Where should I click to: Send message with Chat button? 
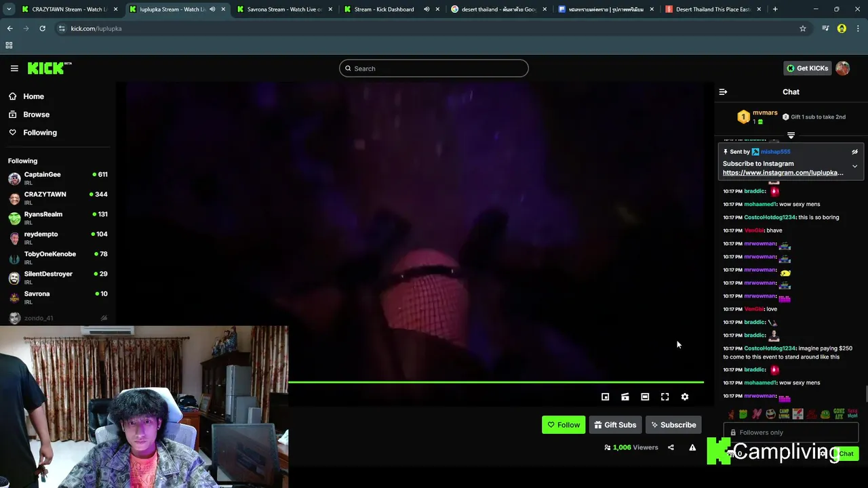tap(846, 453)
